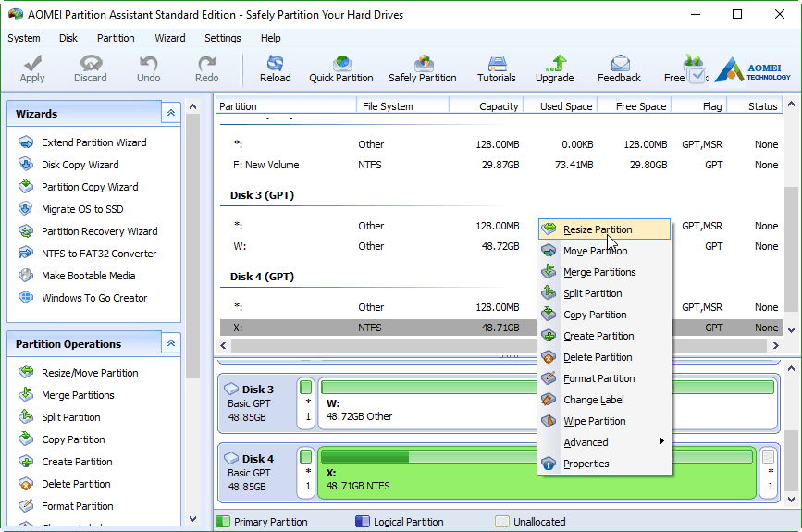Start the Migrate OS to SSD wizard
The image size is (802, 532).
click(x=82, y=209)
